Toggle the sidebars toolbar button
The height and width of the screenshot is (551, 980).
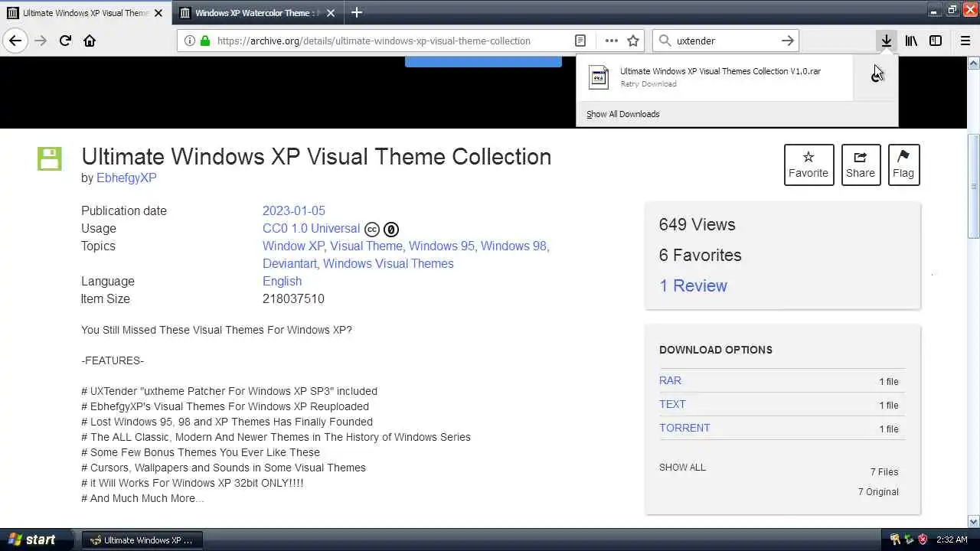click(936, 41)
